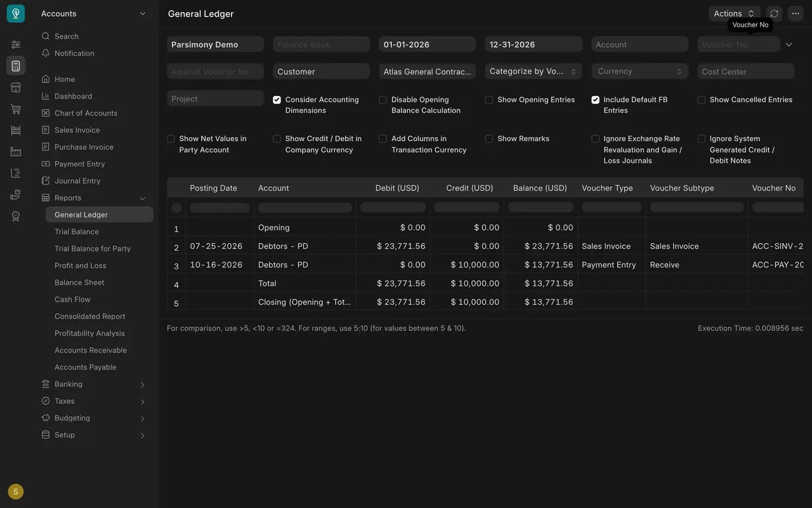Open the storefront icon in left rail

(16, 88)
